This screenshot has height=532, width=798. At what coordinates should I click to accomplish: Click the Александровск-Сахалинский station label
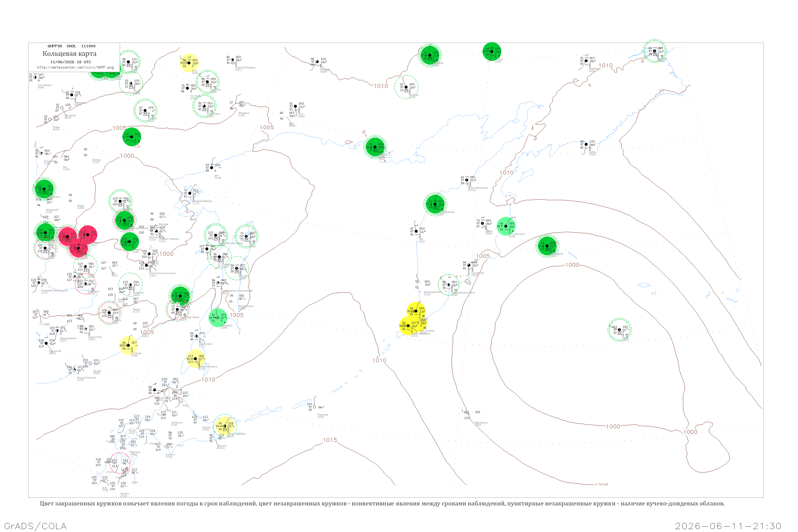click(236, 291)
